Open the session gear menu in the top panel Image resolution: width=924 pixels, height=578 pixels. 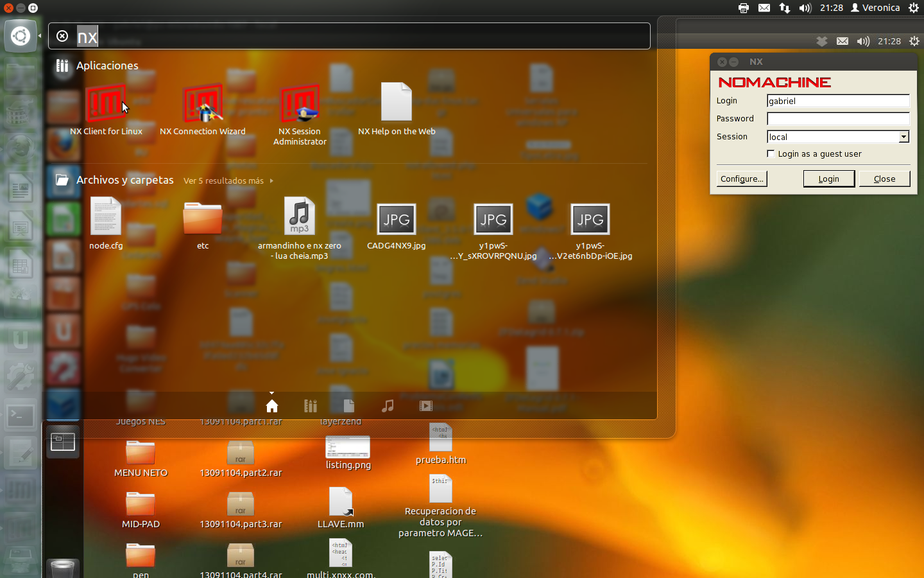pos(914,8)
